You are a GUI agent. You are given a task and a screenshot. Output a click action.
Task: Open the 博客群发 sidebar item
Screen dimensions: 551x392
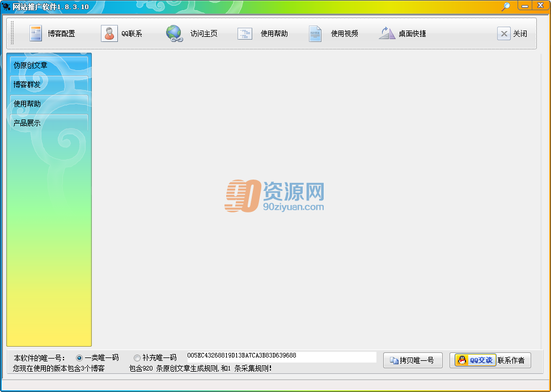[x=49, y=84]
